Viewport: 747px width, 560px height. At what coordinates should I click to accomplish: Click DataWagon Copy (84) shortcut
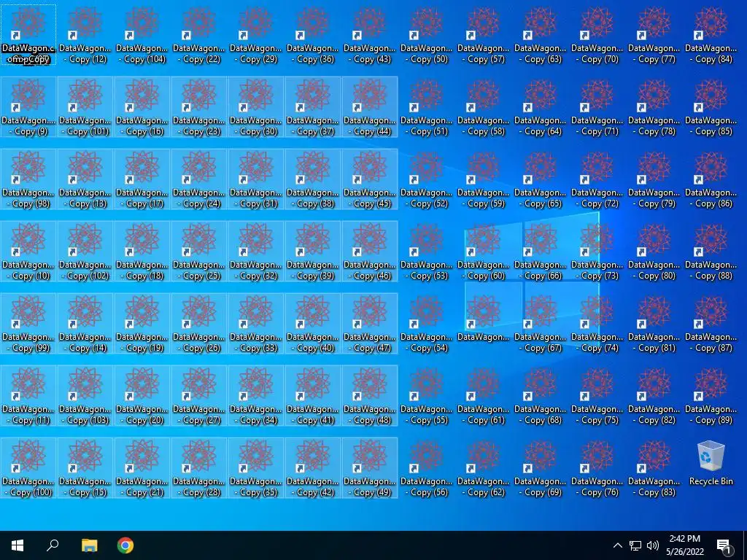coord(711,35)
